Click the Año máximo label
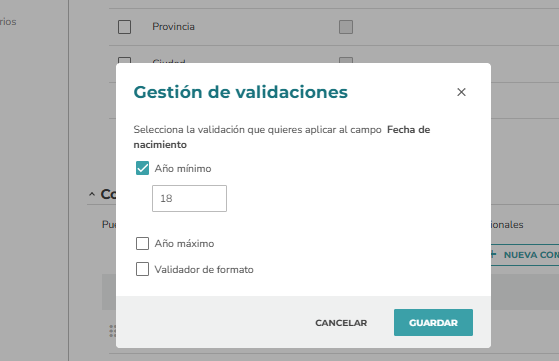The height and width of the screenshot is (361, 559). pos(184,243)
